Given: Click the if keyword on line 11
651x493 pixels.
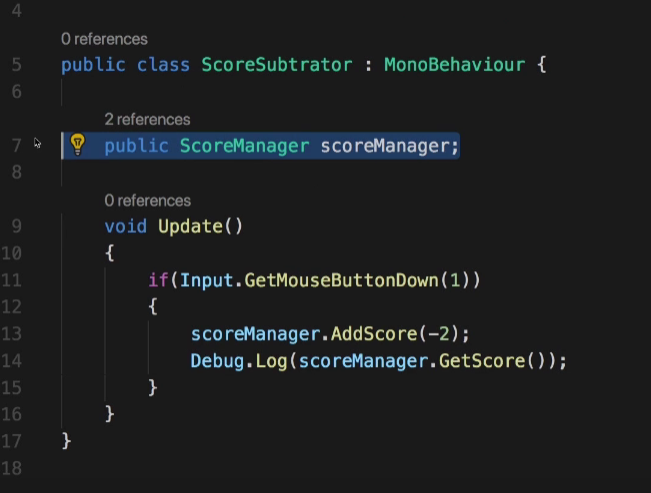Looking at the screenshot, I should [158, 280].
